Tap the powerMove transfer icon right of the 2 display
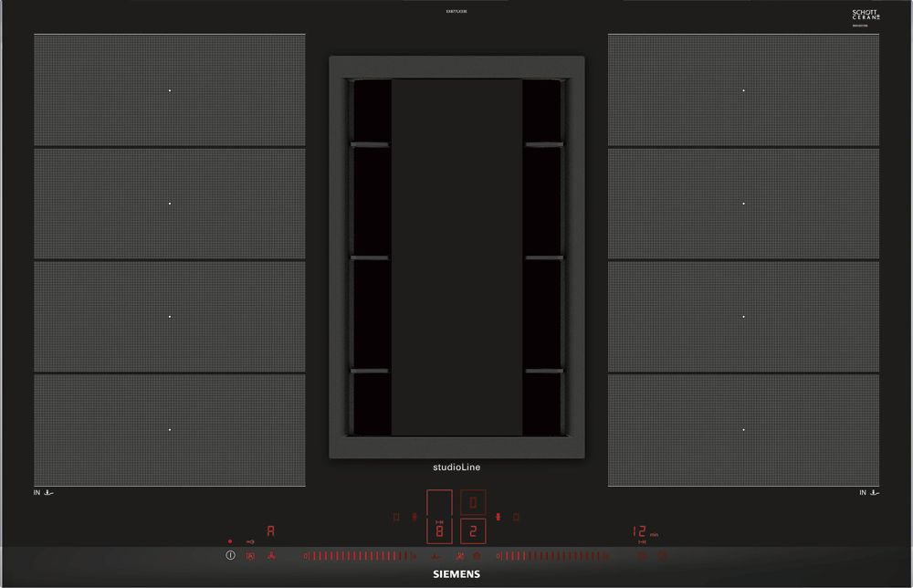This screenshot has height=588, width=913. click(498, 516)
